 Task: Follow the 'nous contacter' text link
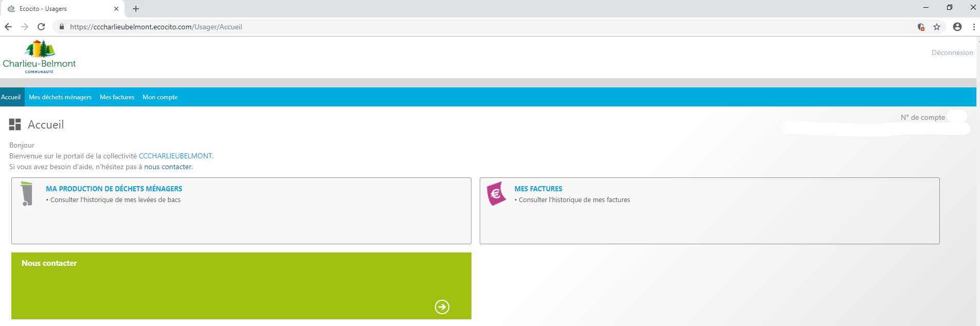click(168, 167)
